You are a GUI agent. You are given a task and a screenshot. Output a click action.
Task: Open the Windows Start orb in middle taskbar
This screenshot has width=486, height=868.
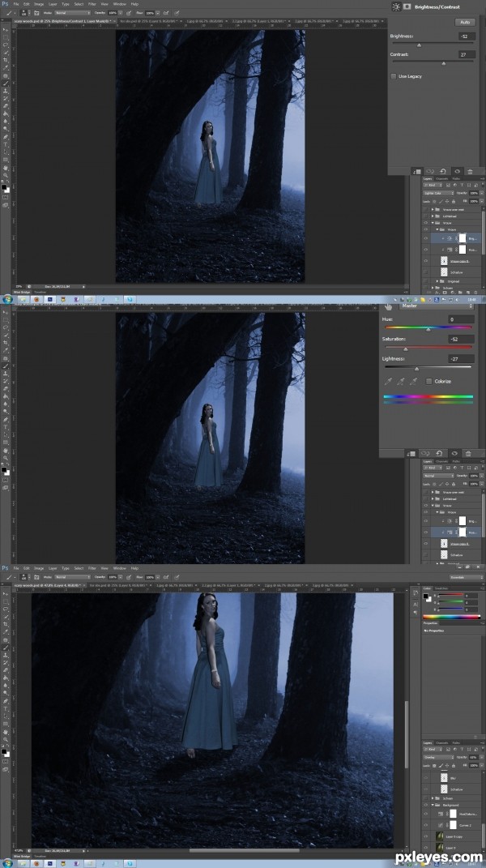point(7,300)
